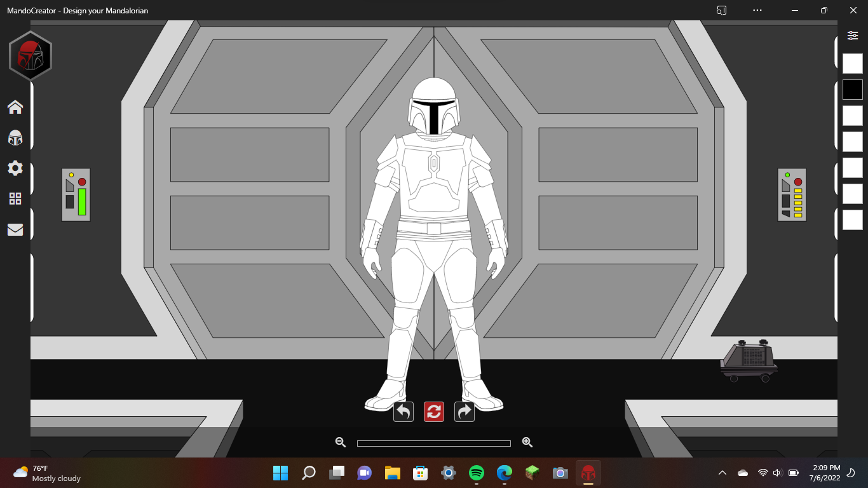Screen dimensions: 868x488
Task: Undo the last change with left arrow
Action: click(403, 412)
